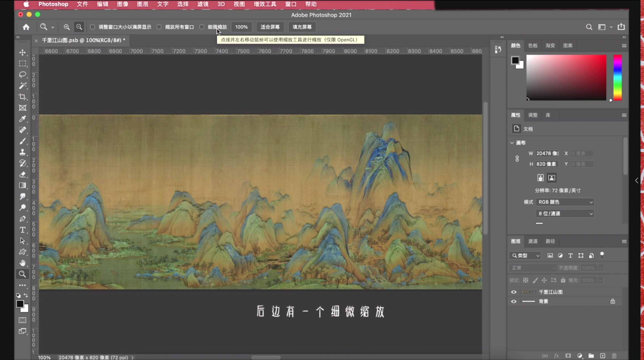Select the Eyedropper tool
644x360 pixels.
pos(23,119)
